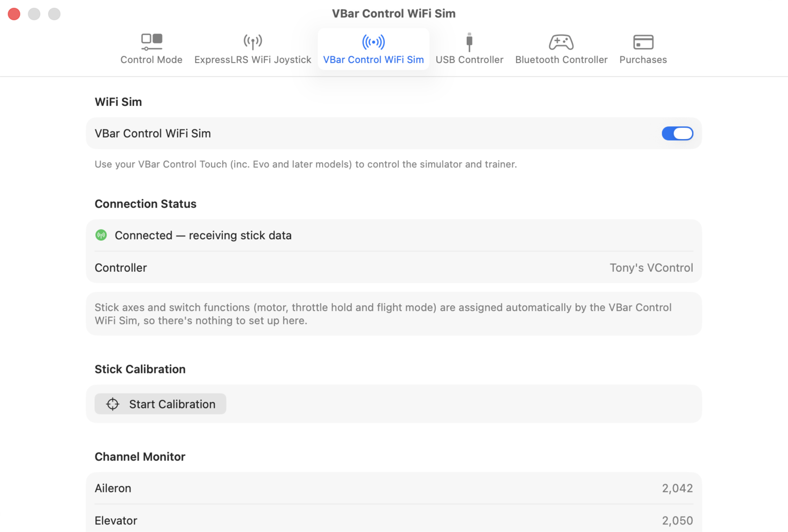
Task: Click the 'Controller' row label
Action: [x=121, y=268]
